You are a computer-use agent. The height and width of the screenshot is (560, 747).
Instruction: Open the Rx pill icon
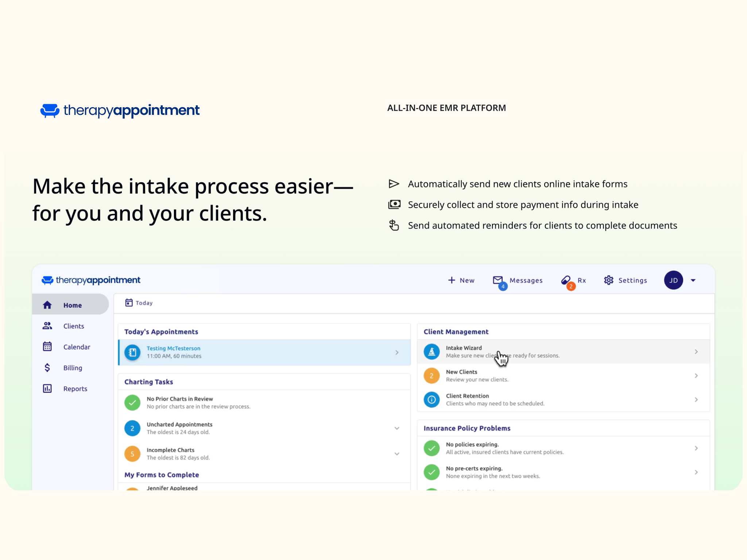tap(566, 280)
